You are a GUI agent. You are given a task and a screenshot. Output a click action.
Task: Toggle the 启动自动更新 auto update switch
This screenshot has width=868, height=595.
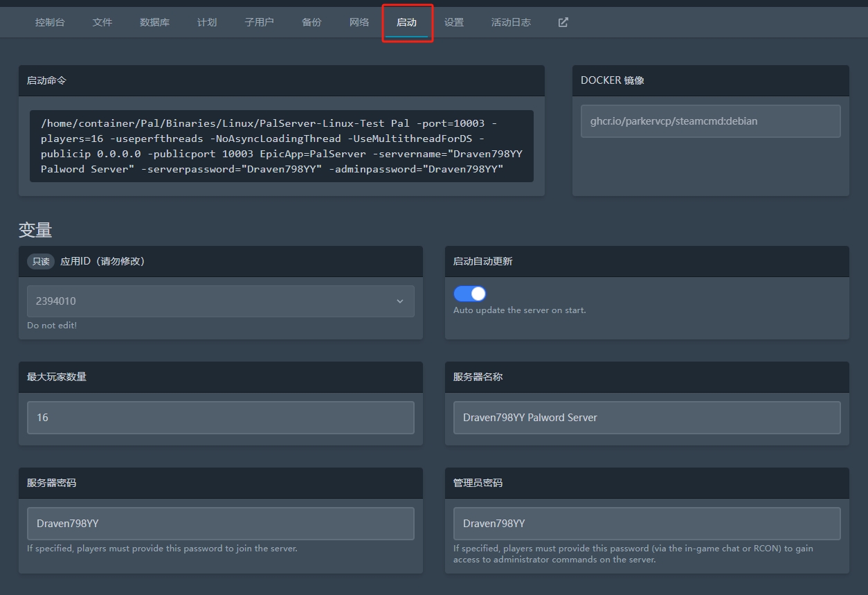tap(470, 294)
